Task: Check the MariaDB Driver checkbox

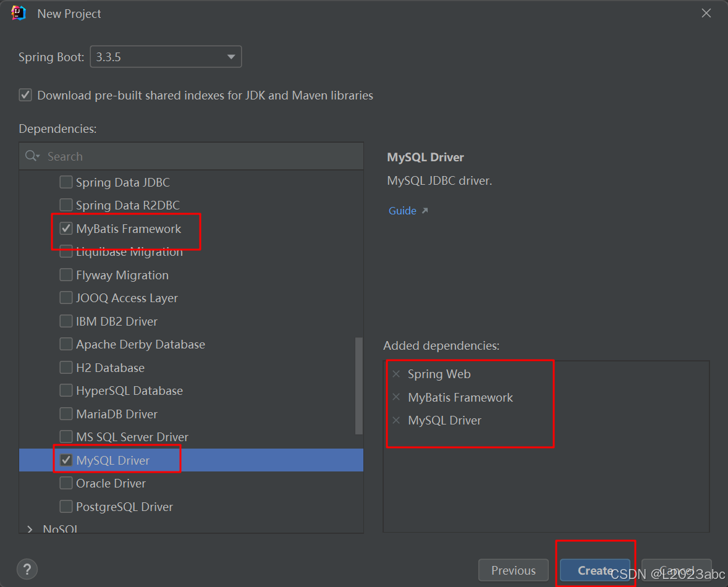Action: point(66,414)
